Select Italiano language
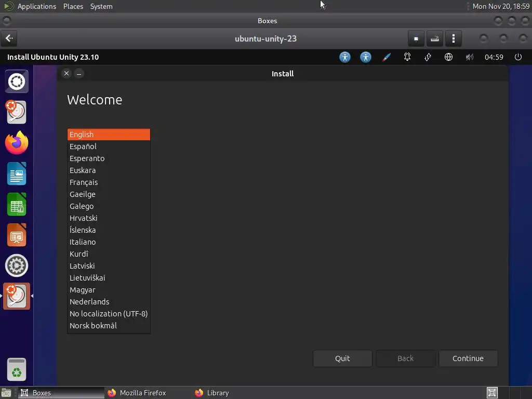 [109, 242]
